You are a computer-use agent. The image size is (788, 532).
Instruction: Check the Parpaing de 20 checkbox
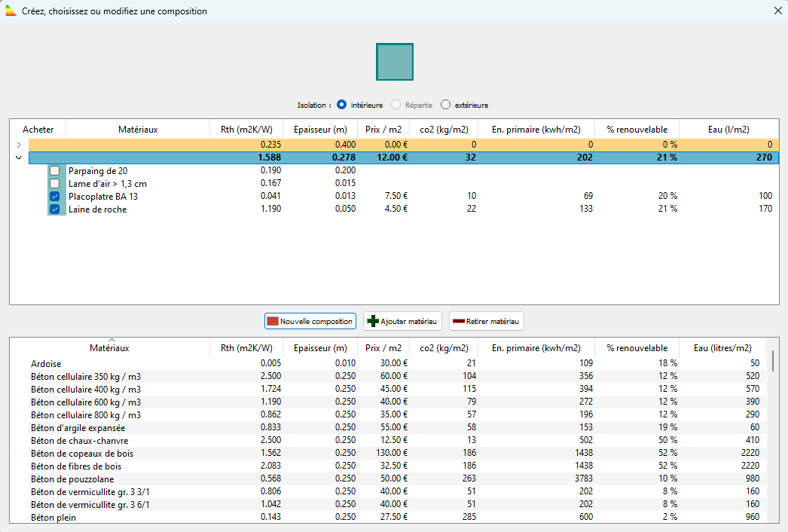click(x=54, y=171)
